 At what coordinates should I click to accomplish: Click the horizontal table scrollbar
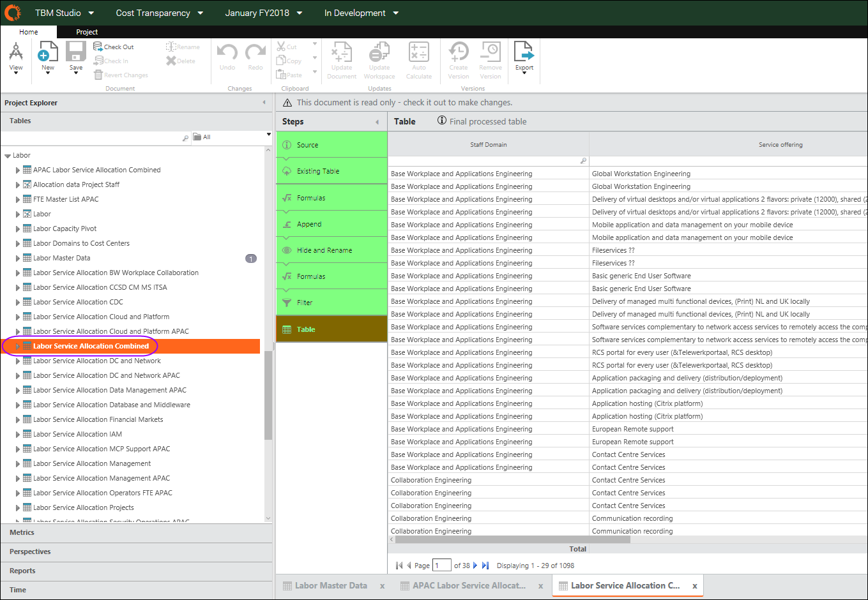pyautogui.click(x=512, y=539)
